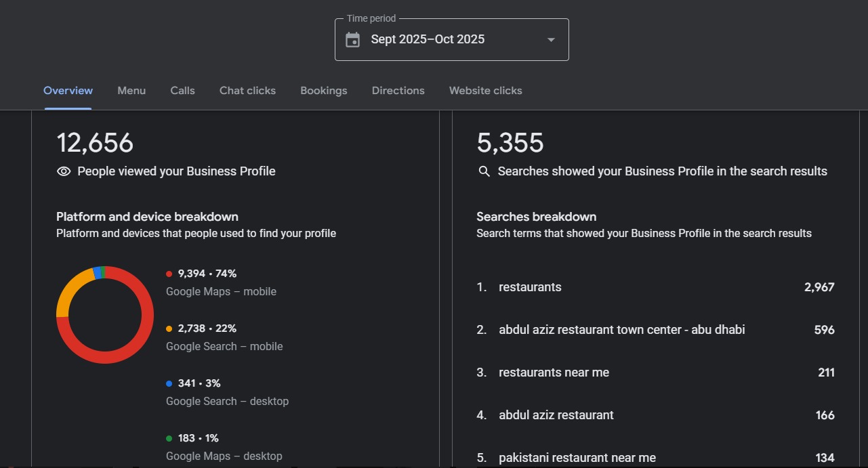Go to the Calls tab

pos(182,91)
